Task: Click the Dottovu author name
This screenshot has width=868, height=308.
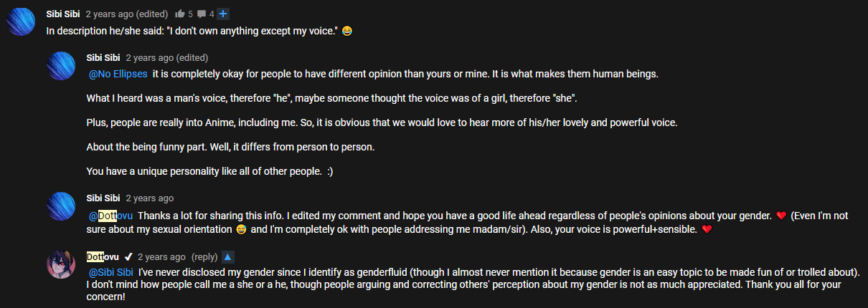Action: pyautogui.click(x=103, y=256)
